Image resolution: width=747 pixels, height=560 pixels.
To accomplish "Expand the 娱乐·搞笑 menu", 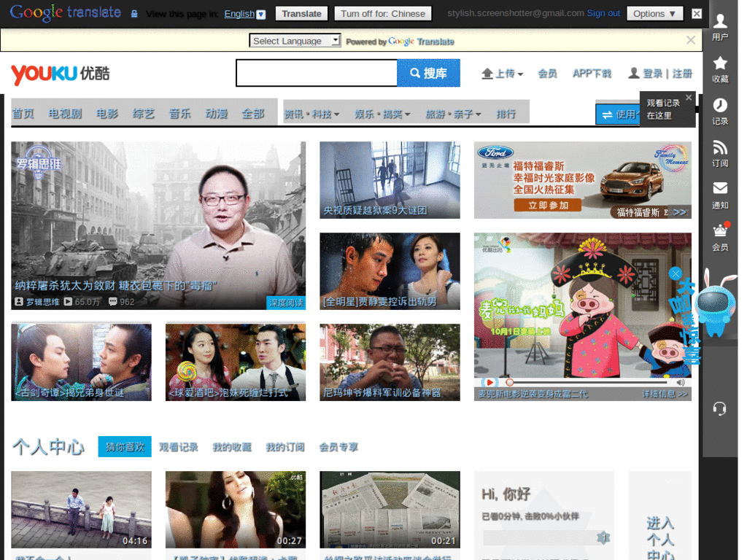I will click(382, 114).
